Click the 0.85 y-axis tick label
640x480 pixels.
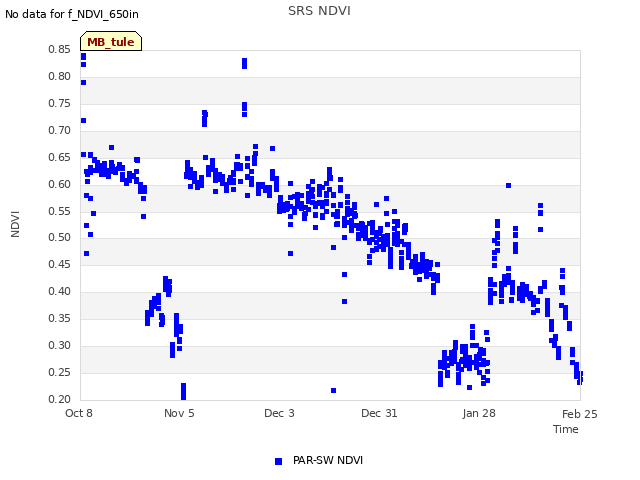click(x=60, y=49)
